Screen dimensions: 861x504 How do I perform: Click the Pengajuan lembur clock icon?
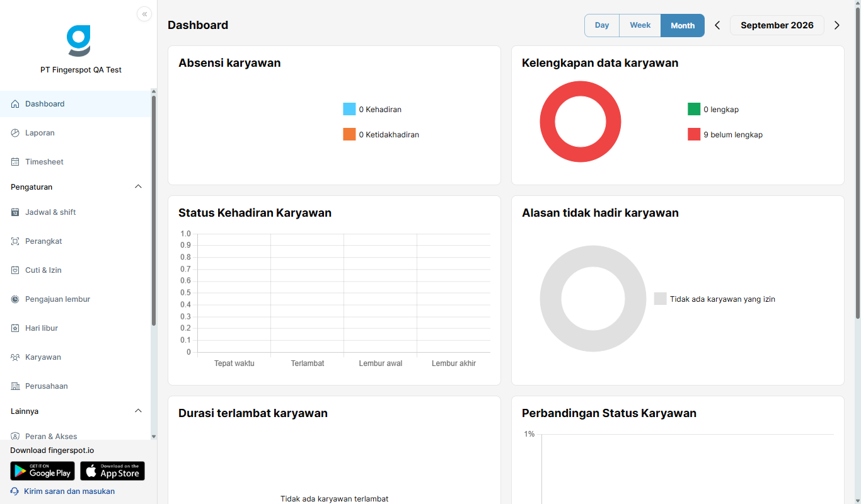[15, 299]
